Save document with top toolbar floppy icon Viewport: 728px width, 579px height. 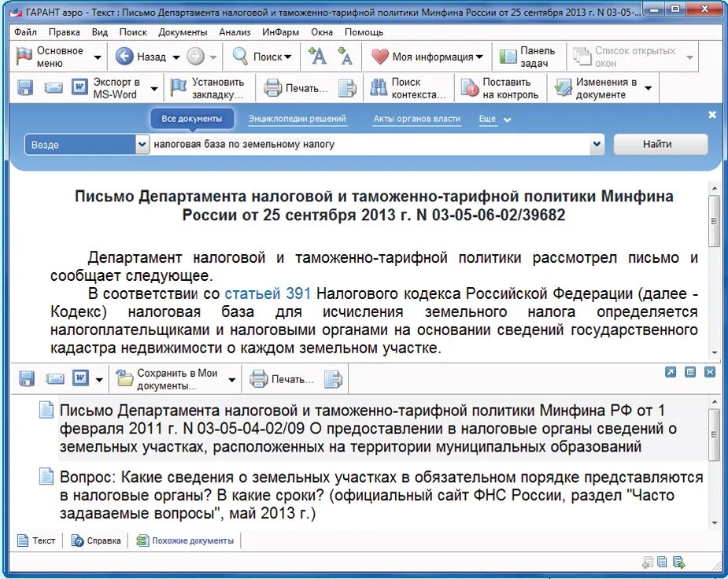click(x=25, y=87)
